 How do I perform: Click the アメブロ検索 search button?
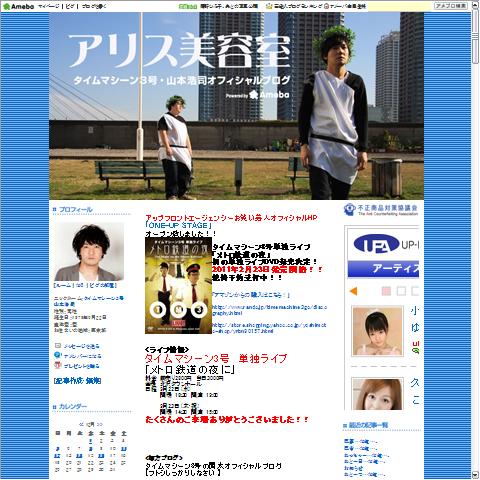tap(451, 6)
